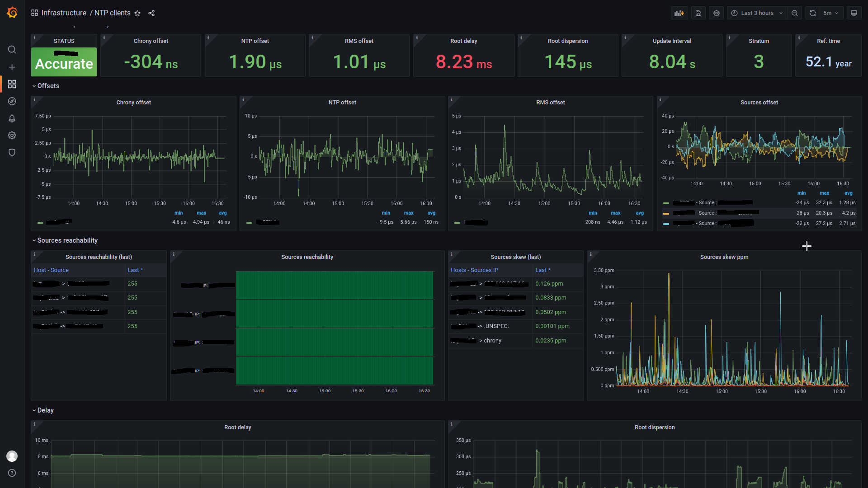868x488 pixels.
Task: Click the Add panel icon
Action: coord(679,13)
